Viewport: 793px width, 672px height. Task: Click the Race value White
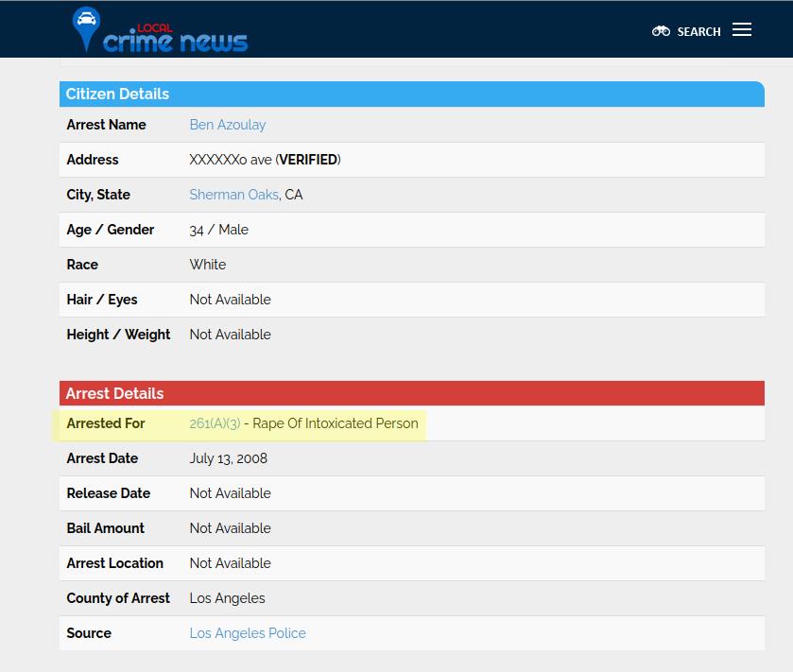pos(208,265)
